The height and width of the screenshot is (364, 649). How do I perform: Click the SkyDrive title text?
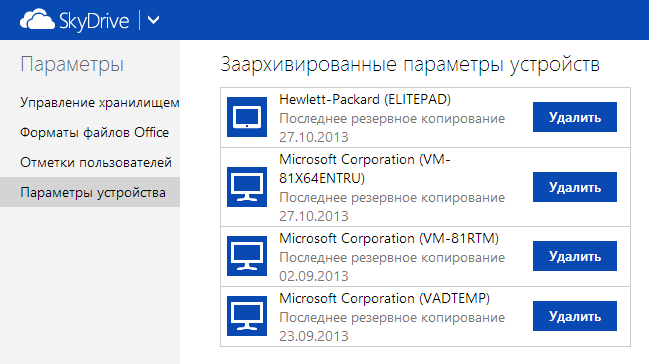(x=94, y=21)
